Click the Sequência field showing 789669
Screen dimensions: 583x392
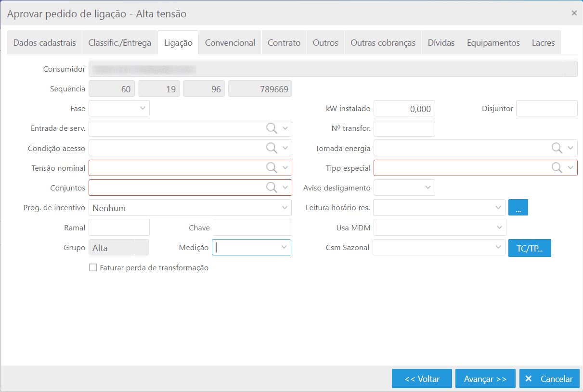pyautogui.click(x=260, y=89)
